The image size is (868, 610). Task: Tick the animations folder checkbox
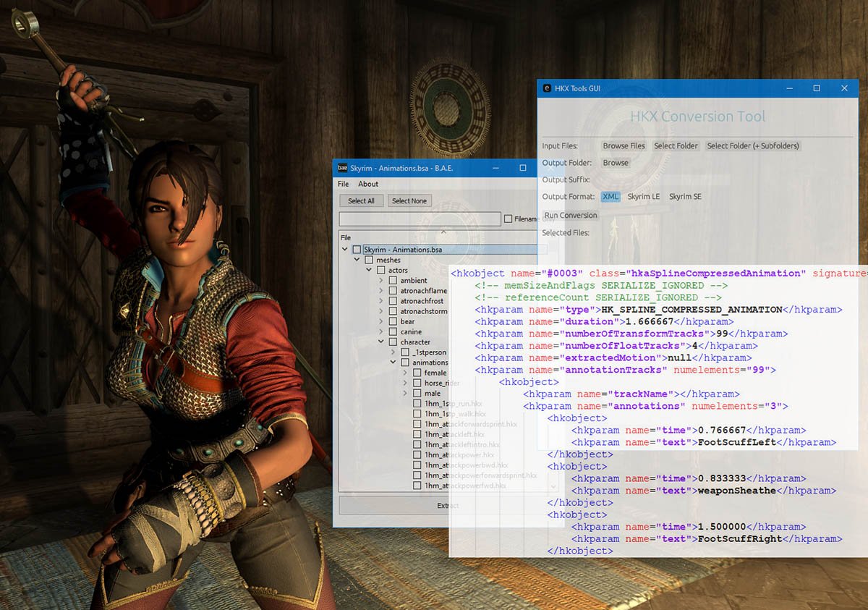coord(405,363)
